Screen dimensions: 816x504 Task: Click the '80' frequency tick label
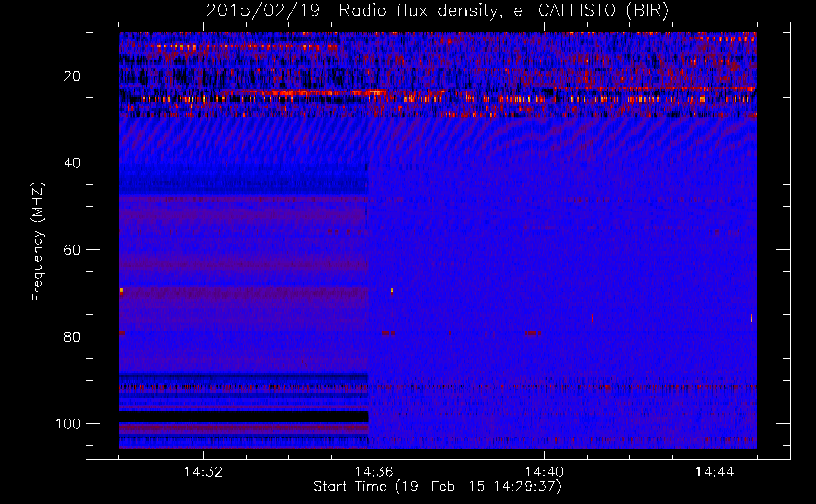coord(72,337)
